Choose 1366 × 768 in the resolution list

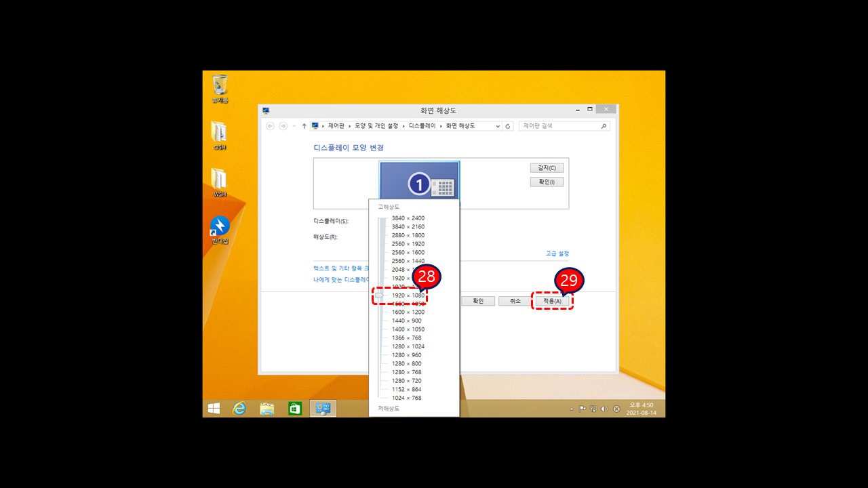tap(407, 338)
